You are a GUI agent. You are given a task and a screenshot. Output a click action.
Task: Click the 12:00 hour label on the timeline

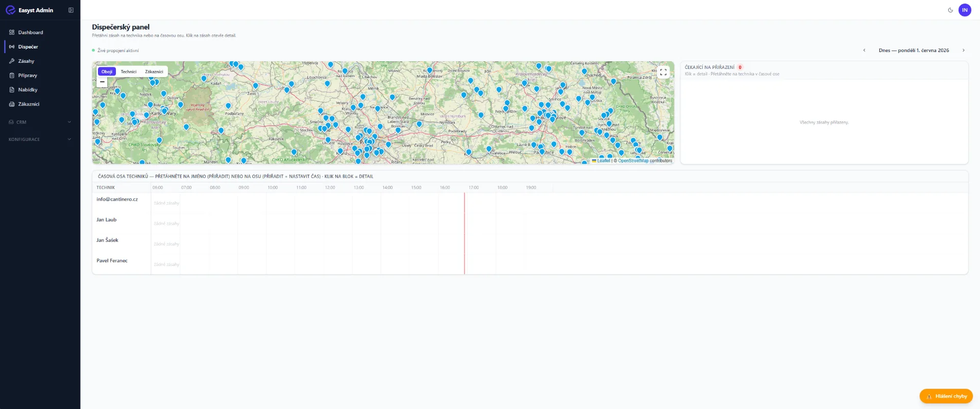(x=330, y=187)
